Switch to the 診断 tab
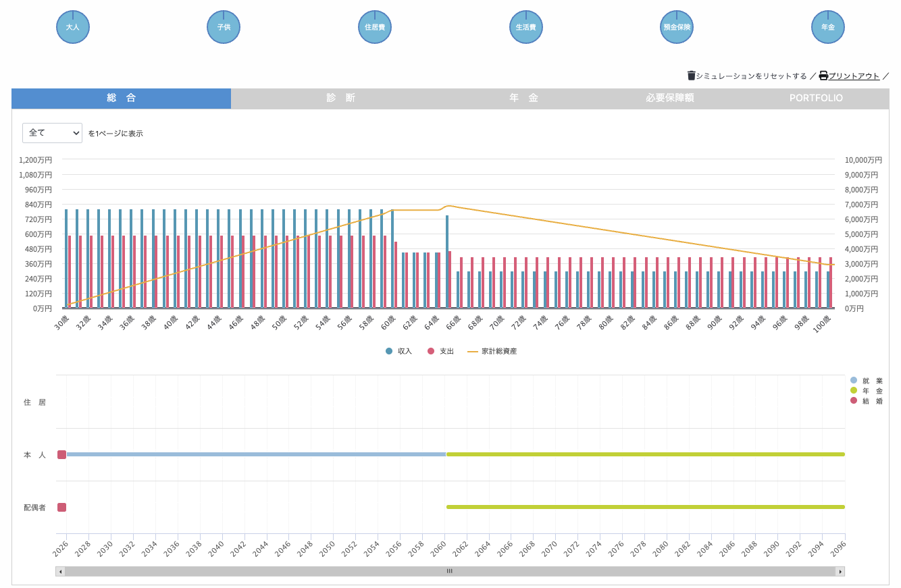Screen dimensions: 901x588 [x=340, y=98]
